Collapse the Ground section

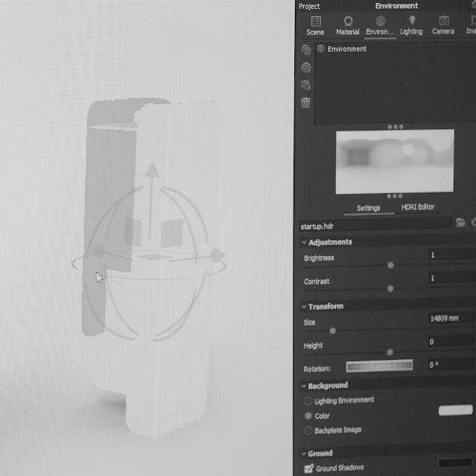(303, 454)
